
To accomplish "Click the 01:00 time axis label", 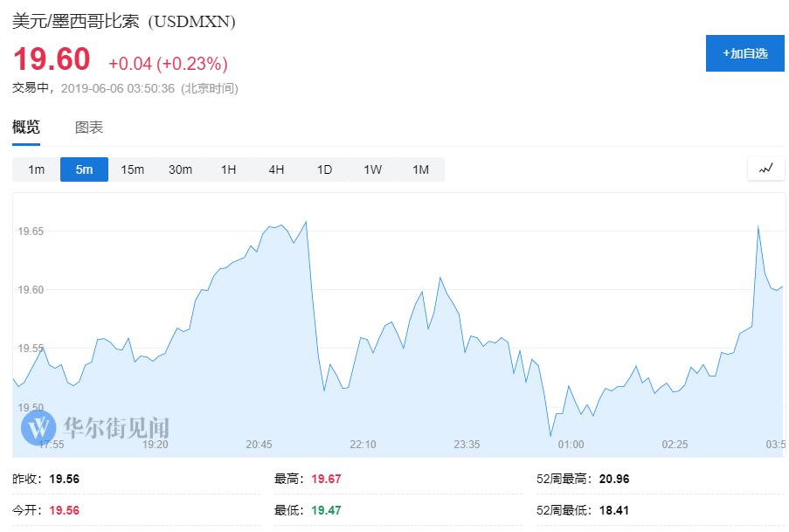I will tap(571, 445).
